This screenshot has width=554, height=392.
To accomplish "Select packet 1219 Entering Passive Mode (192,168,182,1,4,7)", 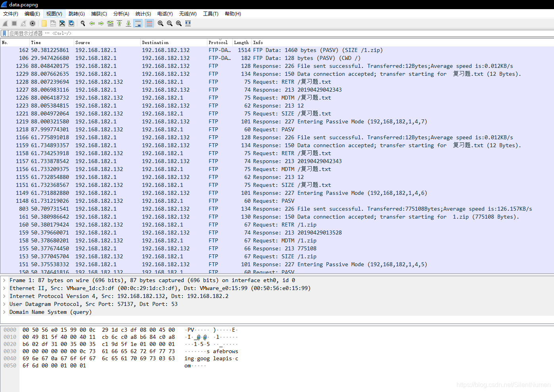I will tap(277, 121).
